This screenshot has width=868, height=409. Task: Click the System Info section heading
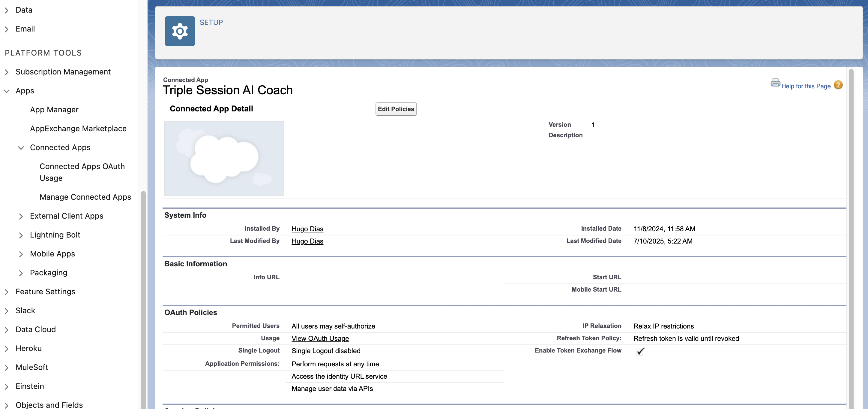(x=185, y=215)
